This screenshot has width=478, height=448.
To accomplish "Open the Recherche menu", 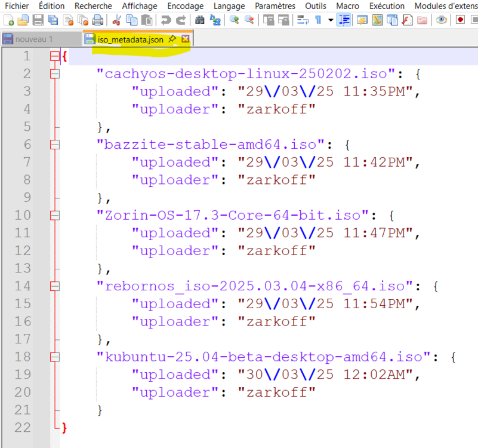I will pos(93,6).
